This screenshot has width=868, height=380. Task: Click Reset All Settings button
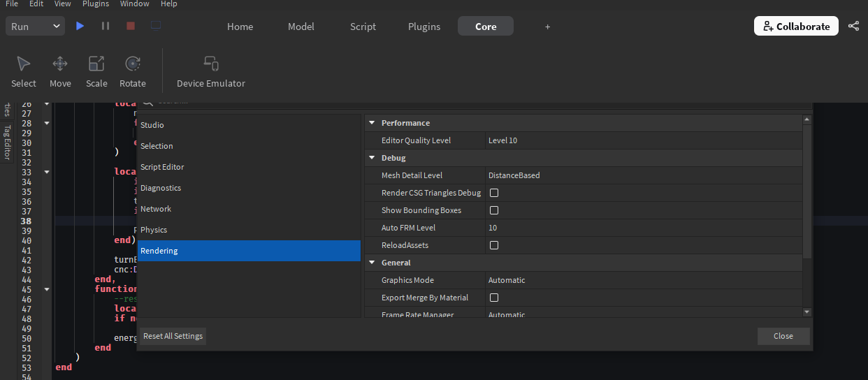173,336
